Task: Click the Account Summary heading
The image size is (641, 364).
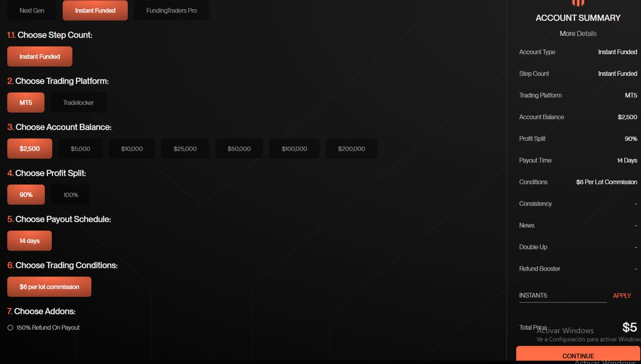Action: (x=578, y=18)
